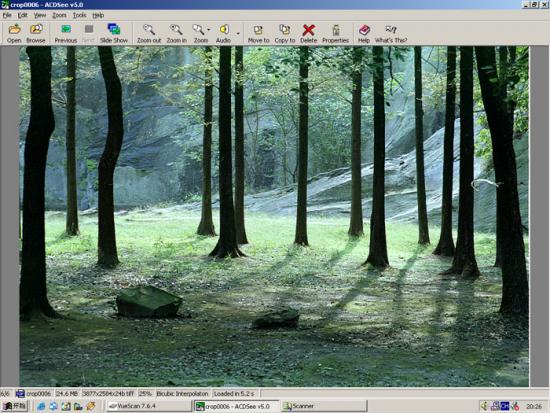550x413 pixels.
Task: Start the Slide Show
Action: coord(114,33)
